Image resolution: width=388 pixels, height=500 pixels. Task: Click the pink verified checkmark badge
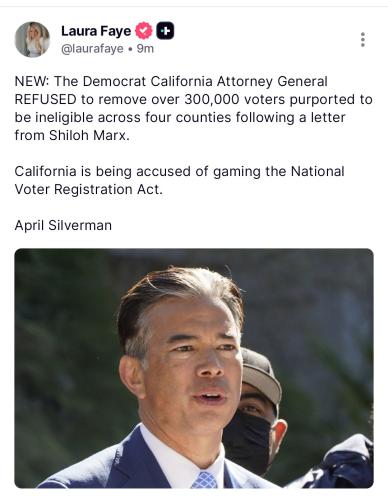click(x=144, y=31)
